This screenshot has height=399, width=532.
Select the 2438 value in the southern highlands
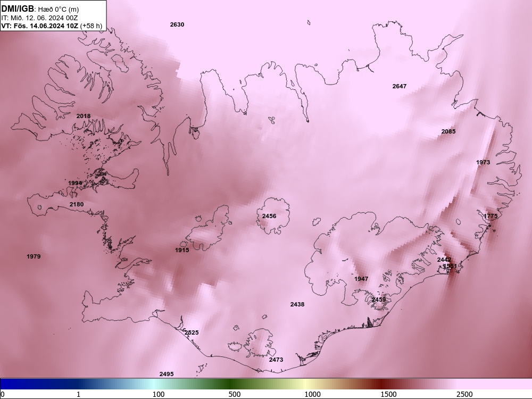[x=297, y=305]
